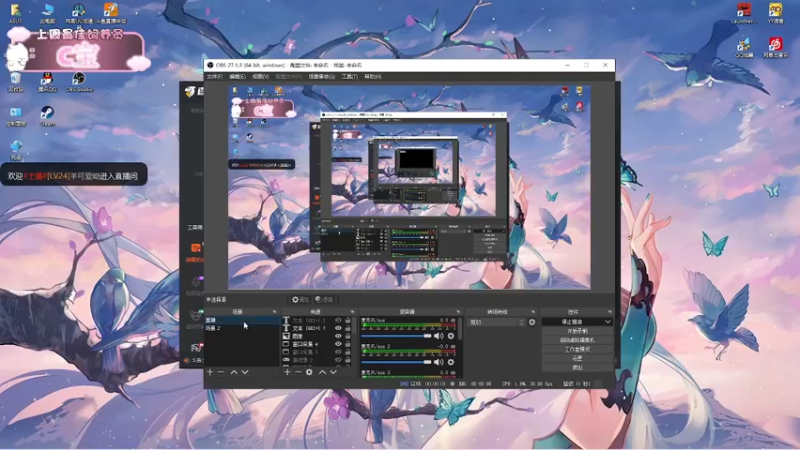The height and width of the screenshot is (450, 800).
Task: Click the Start Virtual Camera button
Action: tap(577, 340)
